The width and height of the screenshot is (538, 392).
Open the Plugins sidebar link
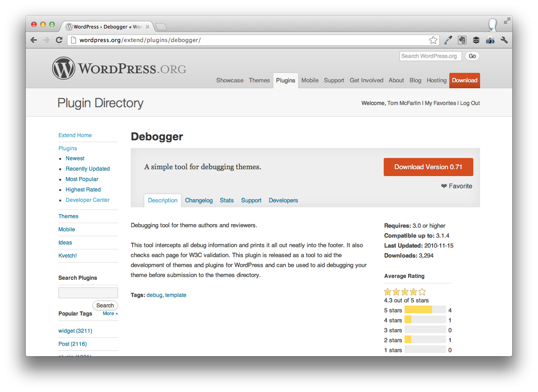tap(67, 148)
